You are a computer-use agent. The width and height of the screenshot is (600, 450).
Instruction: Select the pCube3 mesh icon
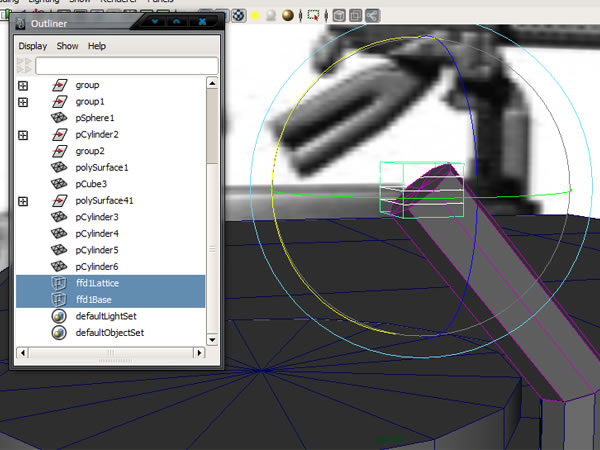59,184
